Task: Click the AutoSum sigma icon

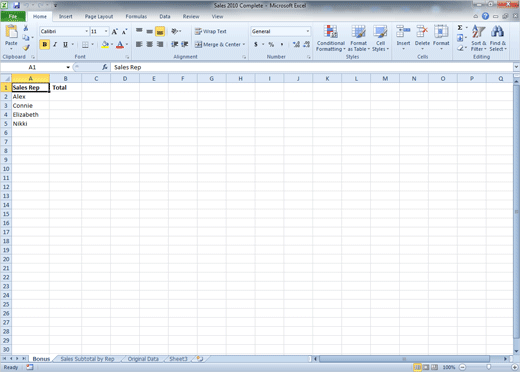Action: pyautogui.click(x=460, y=28)
